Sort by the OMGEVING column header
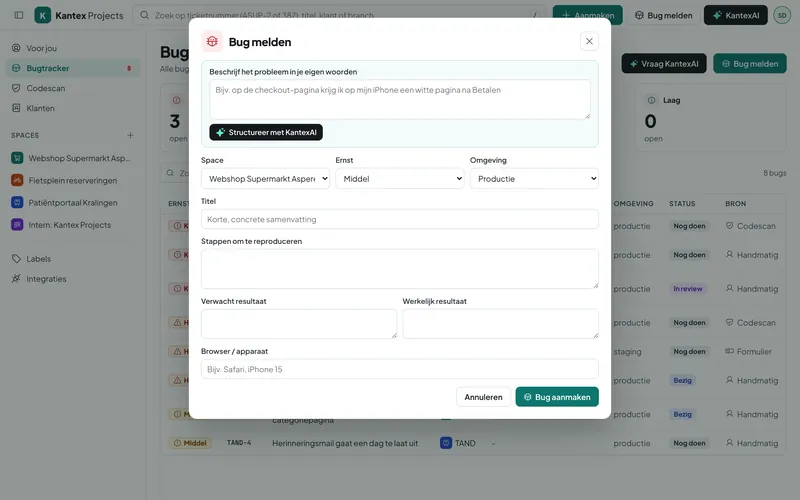Image resolution: width=800 pixels, height=500 pixels. pos(633,204)
